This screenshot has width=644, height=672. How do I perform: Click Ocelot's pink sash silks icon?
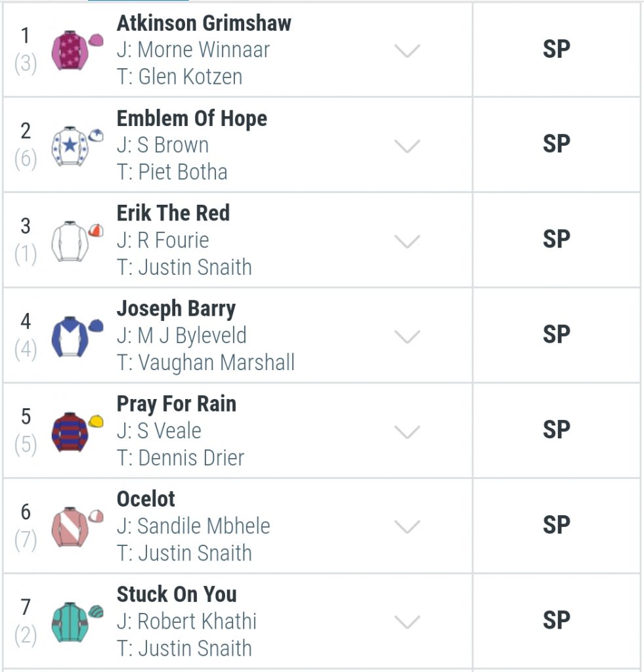click(77, 527)
